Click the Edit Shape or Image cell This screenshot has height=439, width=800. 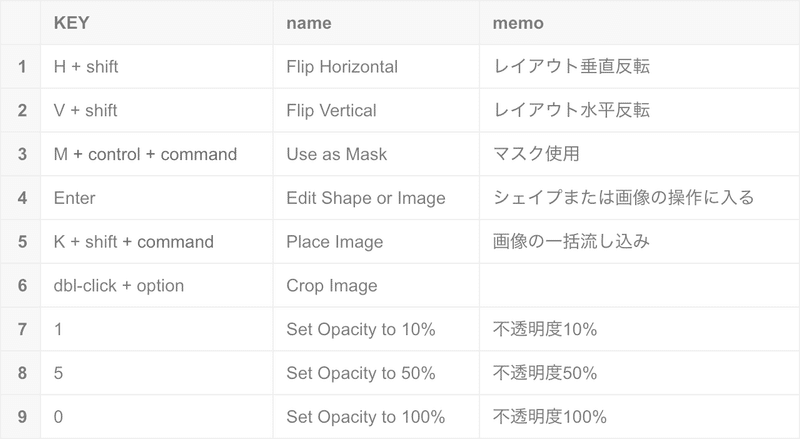tap(376, 198)
